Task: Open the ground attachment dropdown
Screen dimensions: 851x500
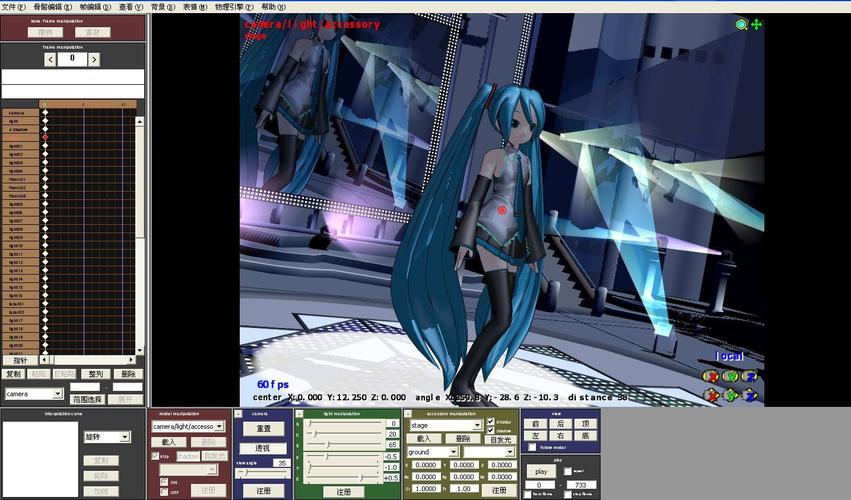Action: pos(453,452)
